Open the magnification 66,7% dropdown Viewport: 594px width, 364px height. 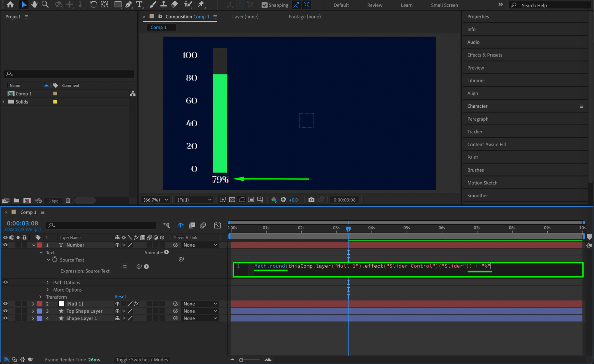pos(156,200)
